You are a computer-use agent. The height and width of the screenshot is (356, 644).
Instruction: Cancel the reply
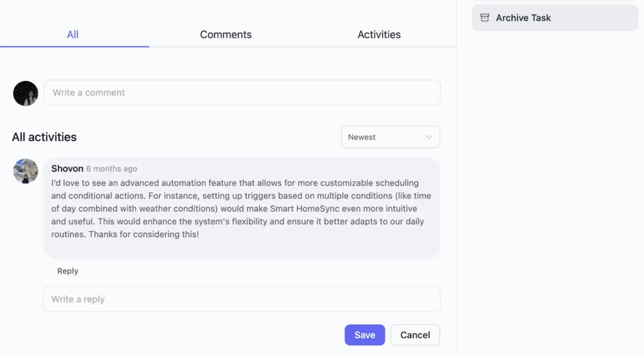tap(415, 335)
